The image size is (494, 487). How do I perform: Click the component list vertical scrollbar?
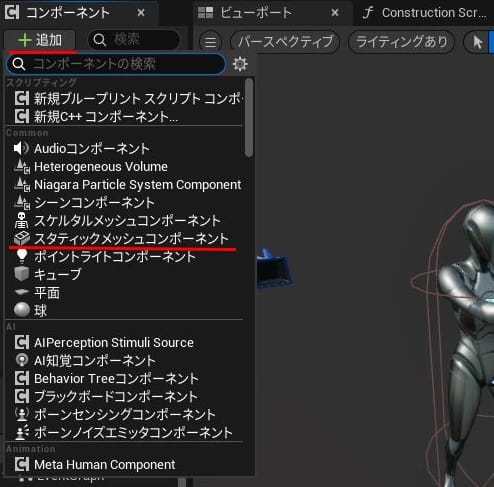tap(249, 117)
